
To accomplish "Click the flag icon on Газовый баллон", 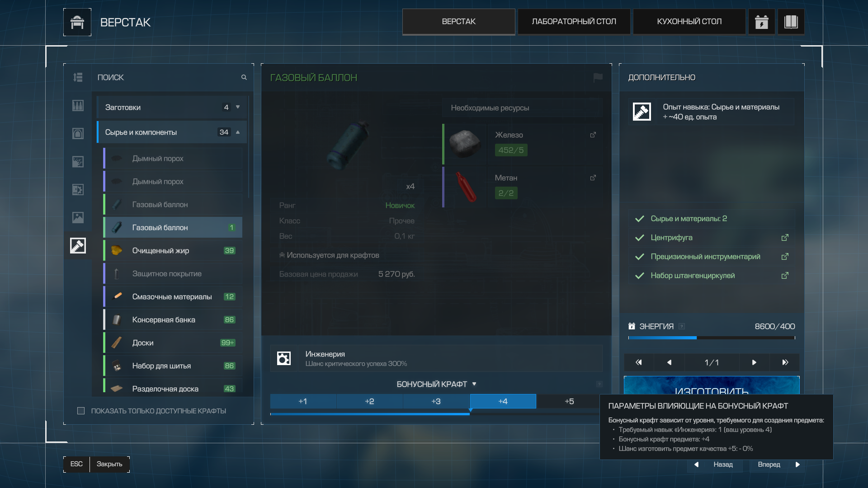I will 598,77.
